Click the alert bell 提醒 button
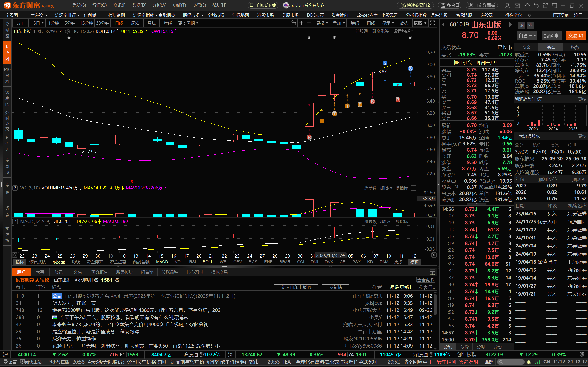Screen dimensions: 588x367 click(x=551, y=36)
